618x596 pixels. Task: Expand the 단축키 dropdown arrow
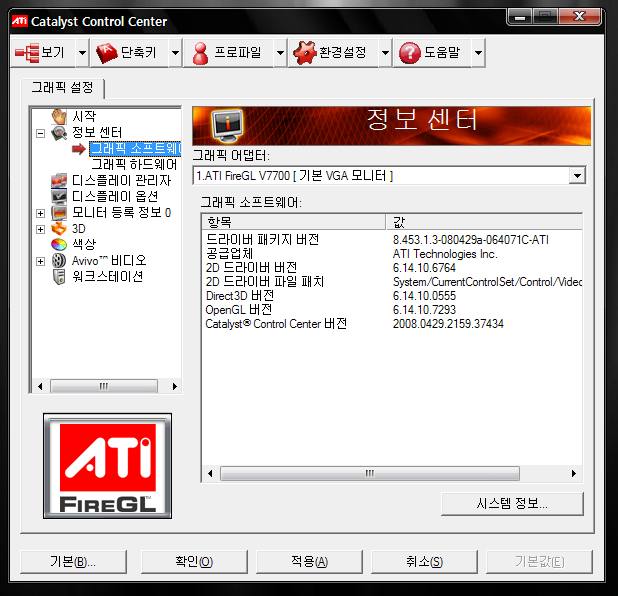tap(175, 52)
